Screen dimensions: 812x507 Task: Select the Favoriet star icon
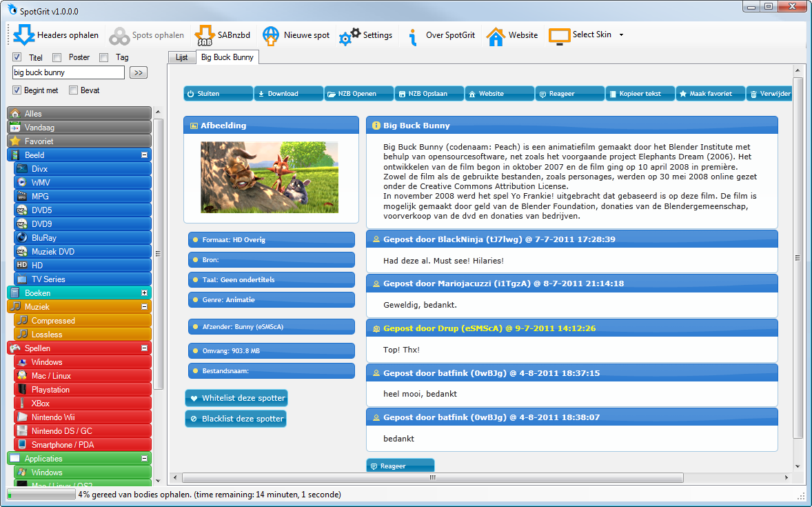click(x=16, y=141)
